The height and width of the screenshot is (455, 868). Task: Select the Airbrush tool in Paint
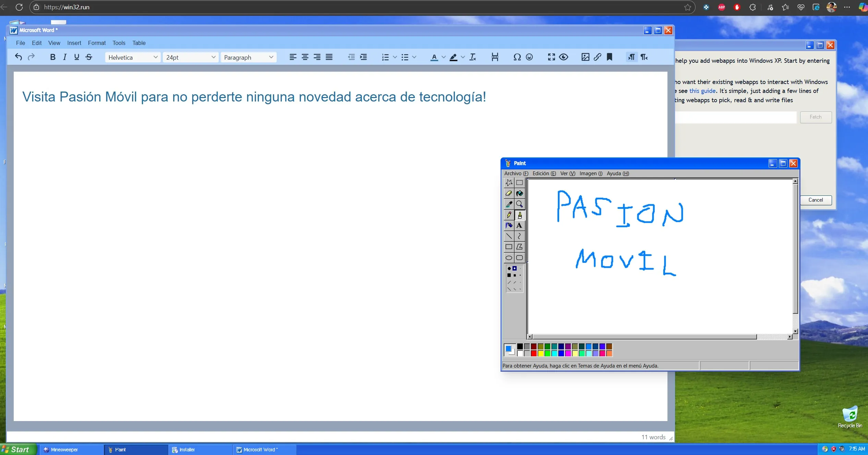509,226
